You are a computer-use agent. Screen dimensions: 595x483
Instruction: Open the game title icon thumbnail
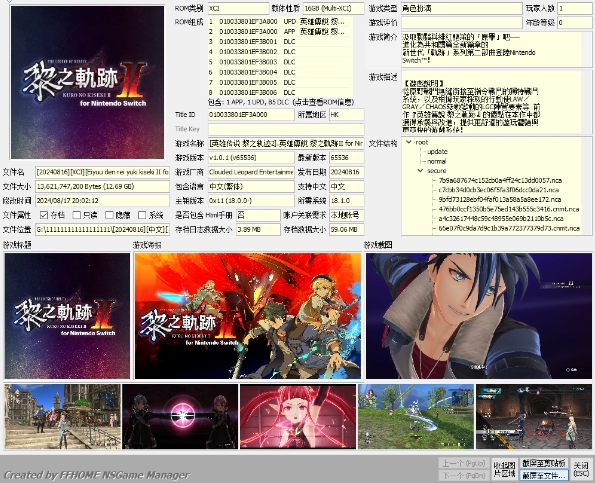[x=67, y=316]
